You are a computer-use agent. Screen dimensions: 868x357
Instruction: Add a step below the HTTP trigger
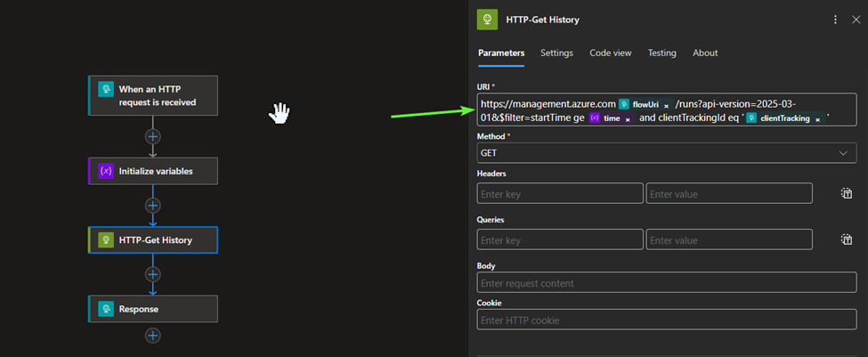click(153, 137)
